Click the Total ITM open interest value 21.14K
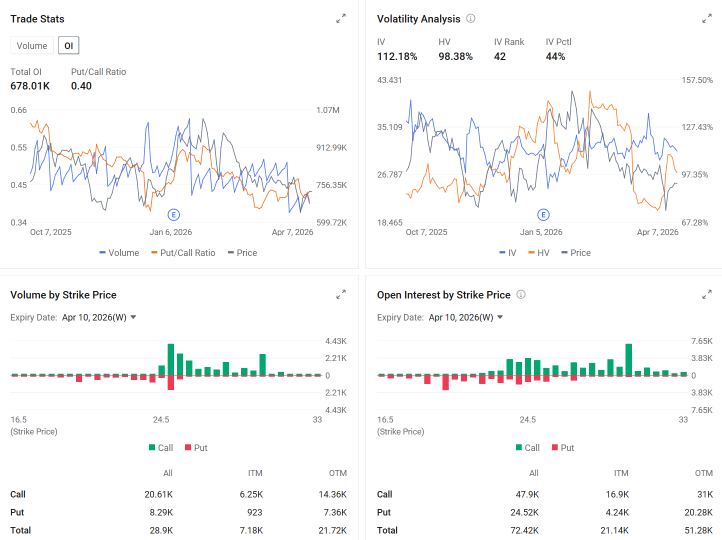This screenshot has height=540, width=722. click(x=615, y=530)
